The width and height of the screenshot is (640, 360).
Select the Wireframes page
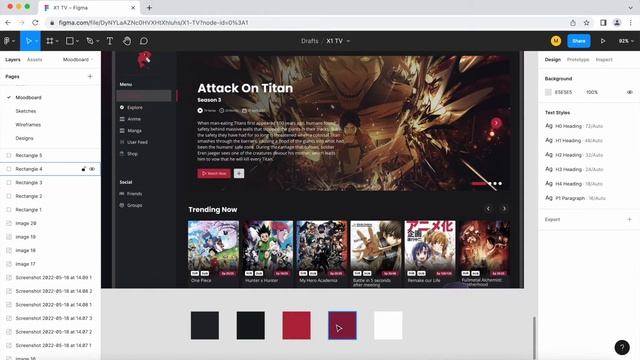coord(28,124)
